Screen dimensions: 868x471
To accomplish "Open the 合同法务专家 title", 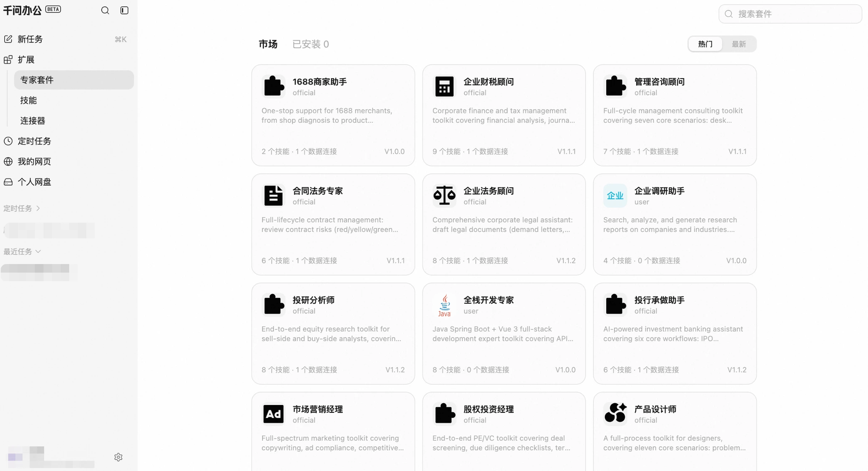I will [318, 191].
